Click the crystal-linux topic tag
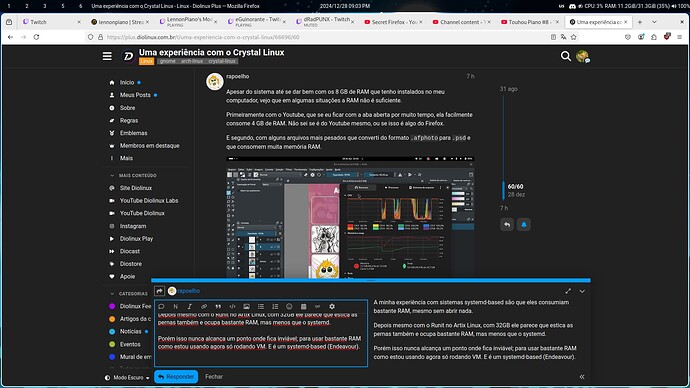690x388 pixels. click(221, 61)
